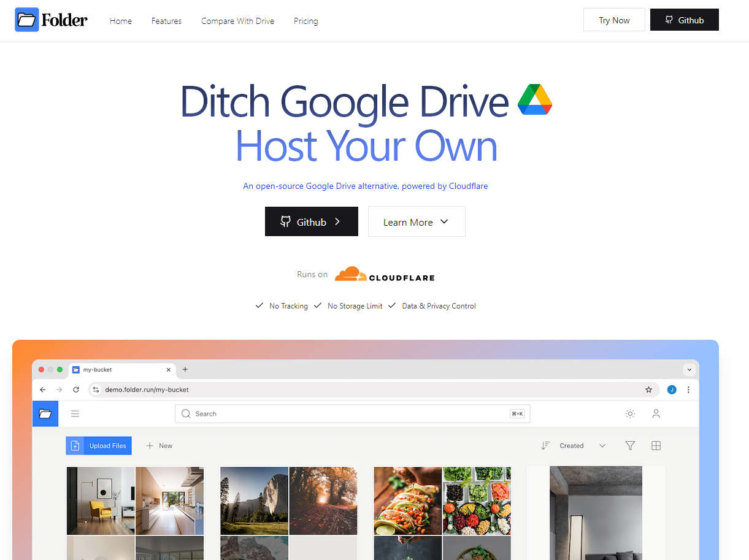Open Compare With Drive nav item
749x560 pixels.
pos(237,21)
